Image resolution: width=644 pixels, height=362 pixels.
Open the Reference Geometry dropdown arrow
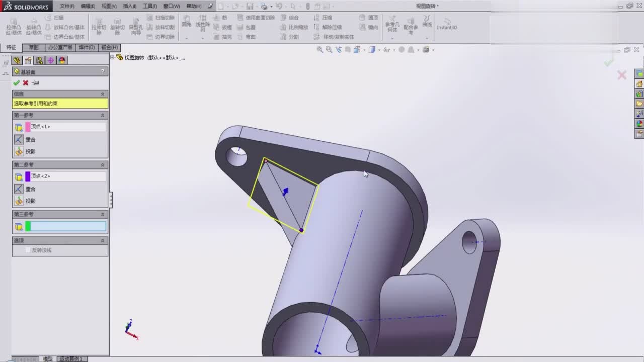(x=392, y=38)
